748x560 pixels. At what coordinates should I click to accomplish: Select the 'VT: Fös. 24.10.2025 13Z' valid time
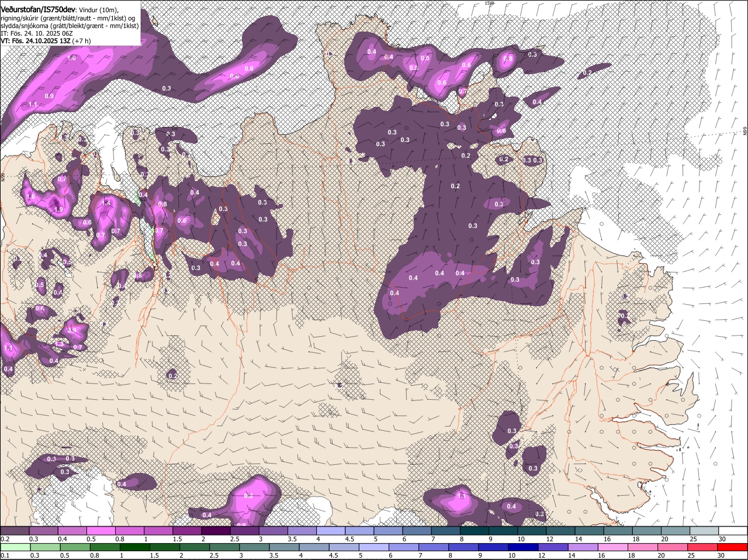[x=36, y=41]
